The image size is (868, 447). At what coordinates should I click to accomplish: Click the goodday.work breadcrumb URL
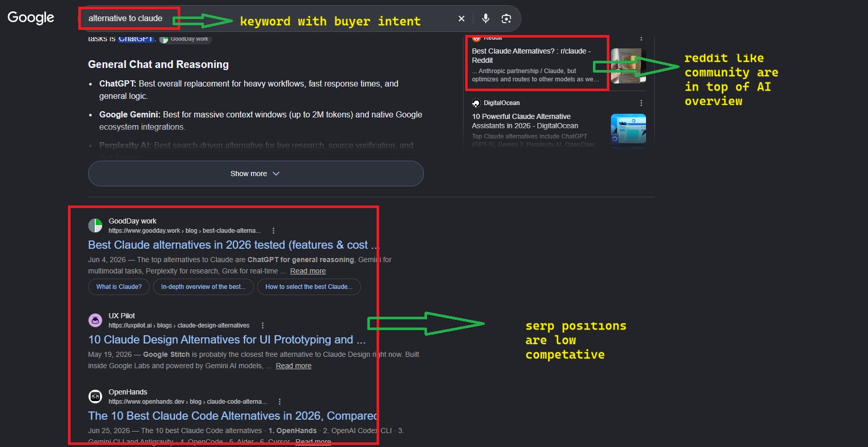coord(184,231)
